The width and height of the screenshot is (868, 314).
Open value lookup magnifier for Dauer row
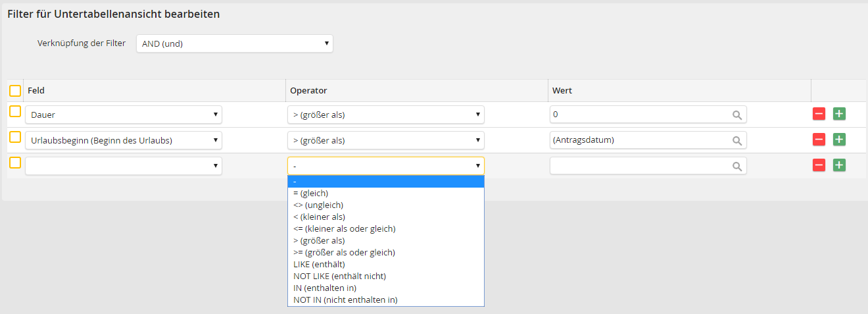[737, 115]
